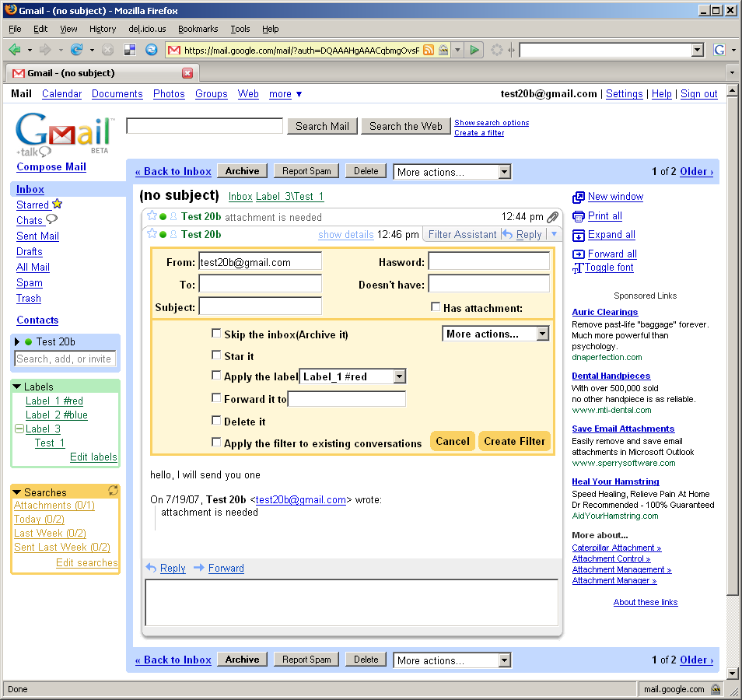Viewport: 742px width, 700px height.
Task: Enable the Forward it to checkbox
Action: point(216,397)
